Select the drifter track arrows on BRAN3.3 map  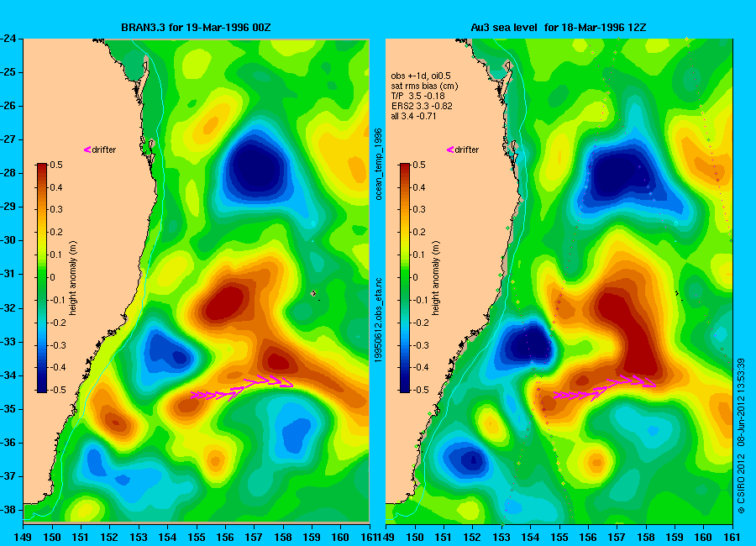click(242, 388)
